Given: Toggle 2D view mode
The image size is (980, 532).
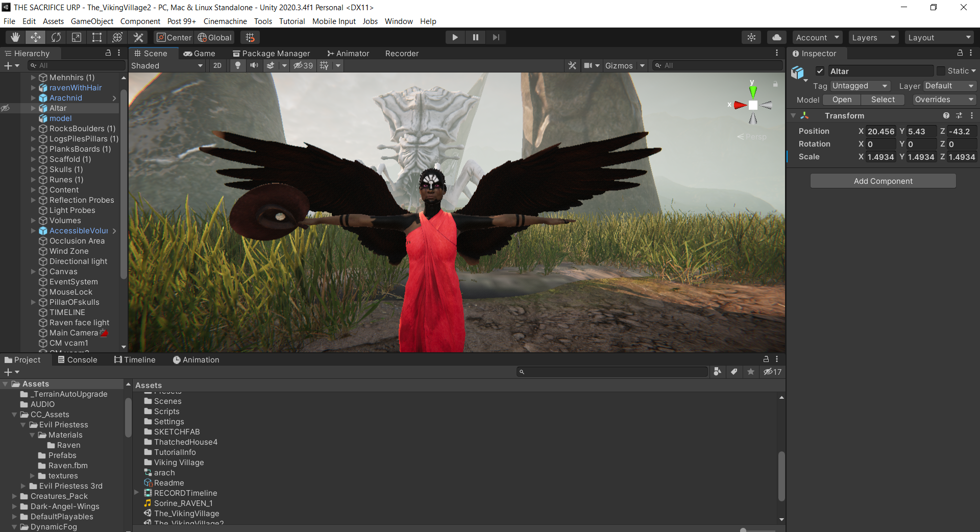Looking at the screenshot, I should (217, 65).
